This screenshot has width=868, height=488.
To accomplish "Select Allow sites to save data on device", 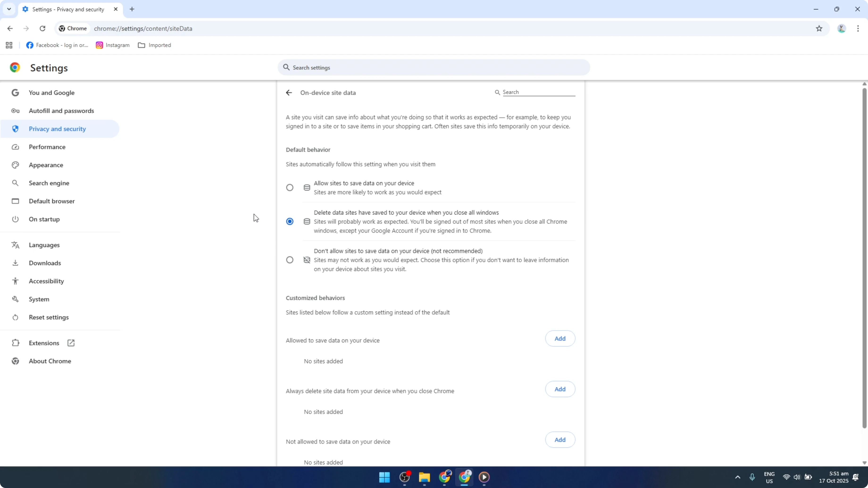I will 290,187.
